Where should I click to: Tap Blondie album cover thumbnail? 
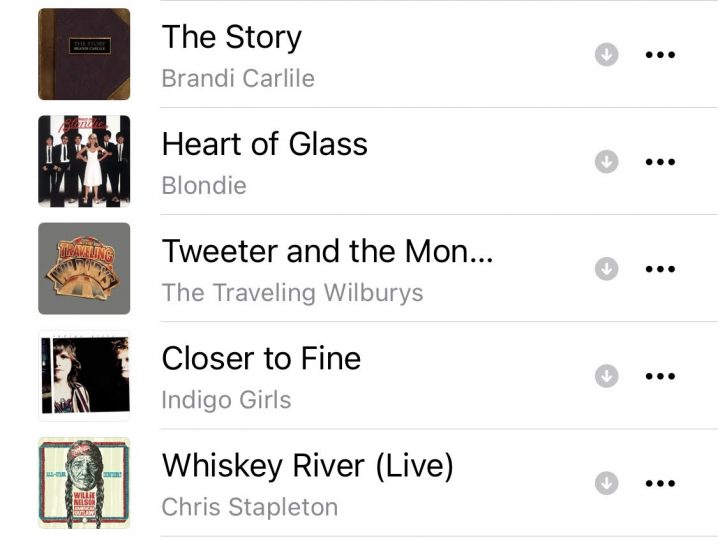point(84,161)
